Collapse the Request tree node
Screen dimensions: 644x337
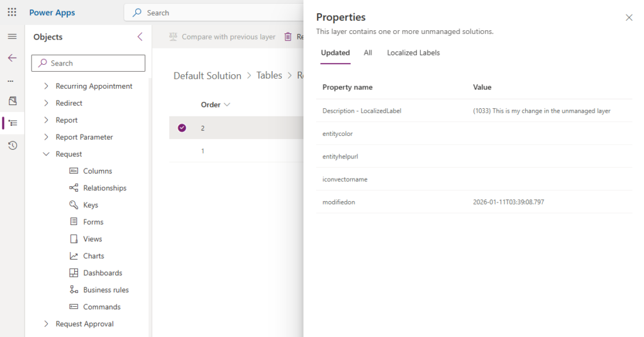tap(46, 154)
